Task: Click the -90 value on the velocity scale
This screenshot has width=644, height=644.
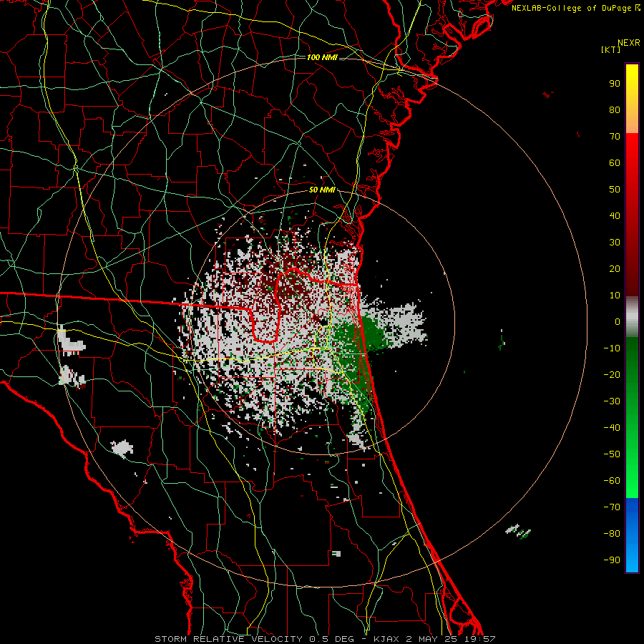Action: [612, 560]
